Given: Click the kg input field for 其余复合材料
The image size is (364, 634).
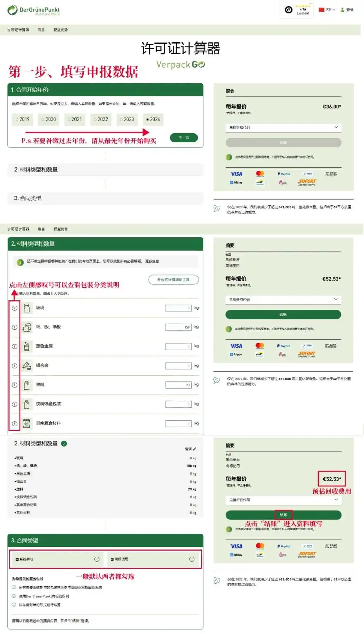Looking at the screenshot, I should pos(179,423).
